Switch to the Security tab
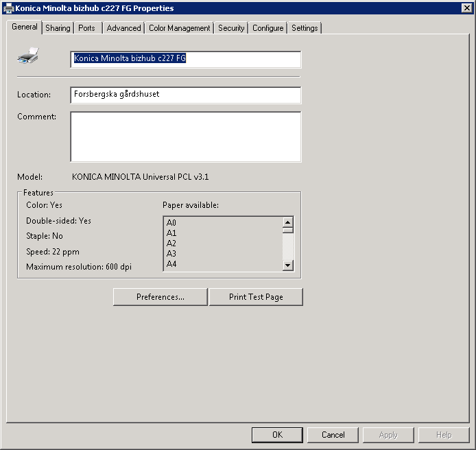Viewport: 476px width, 450px height. [x=231, y=28]
